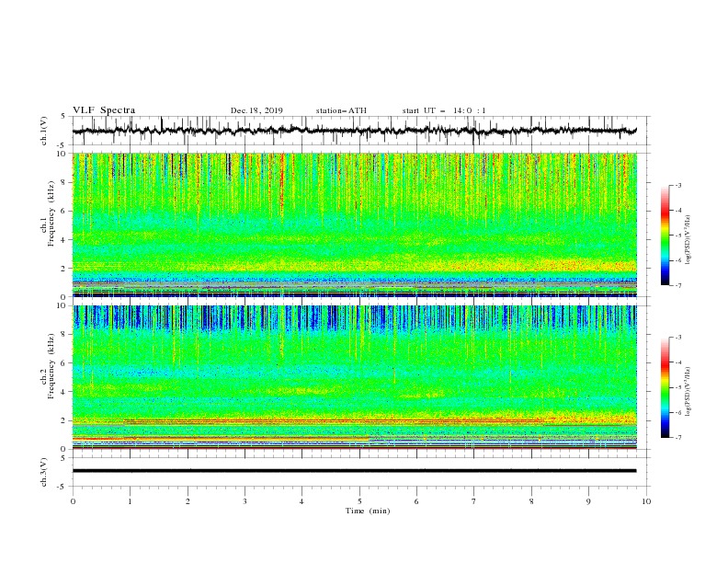Click the ch.1 spectrogram color scale bar
The width and height of the screenshot is (728, 563).
[665, 235]
